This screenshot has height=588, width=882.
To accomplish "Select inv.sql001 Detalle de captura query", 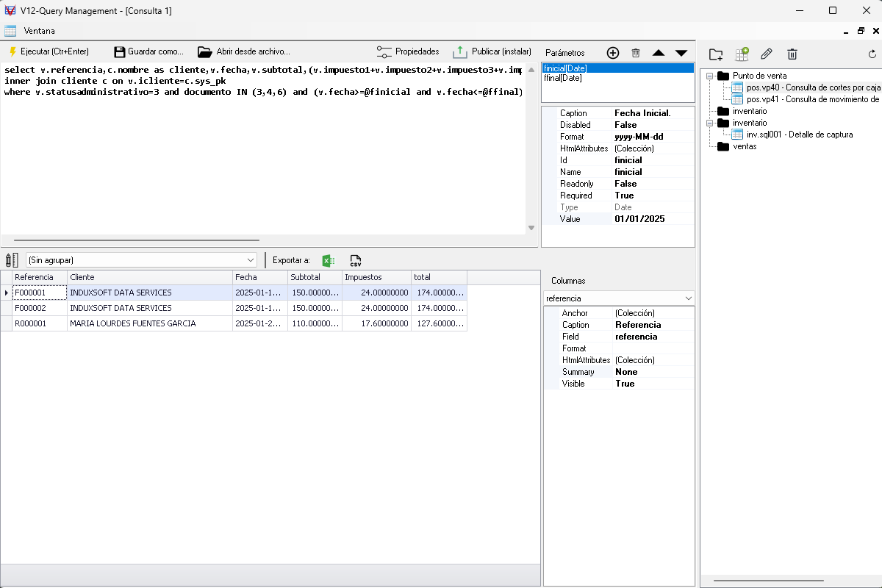I will [x=799, y=135].
